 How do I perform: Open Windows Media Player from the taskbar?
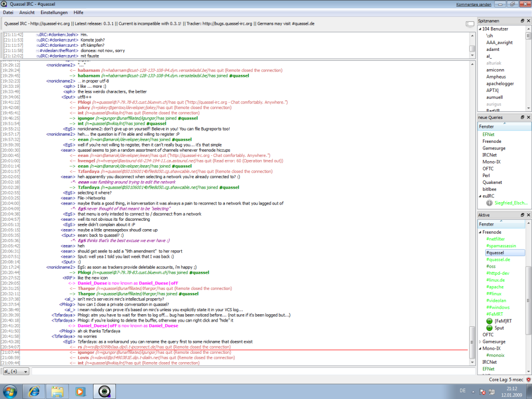(81, 391)
